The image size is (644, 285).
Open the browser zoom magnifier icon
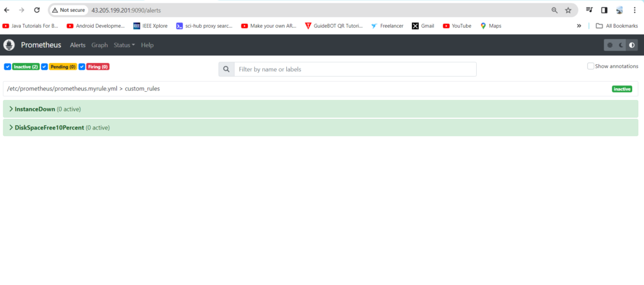[x=555, y=10]
